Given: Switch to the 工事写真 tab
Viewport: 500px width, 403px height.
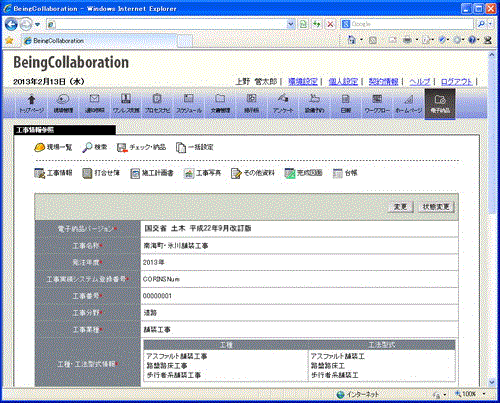Looking at the screenshot, I should (x=202, y=173).
